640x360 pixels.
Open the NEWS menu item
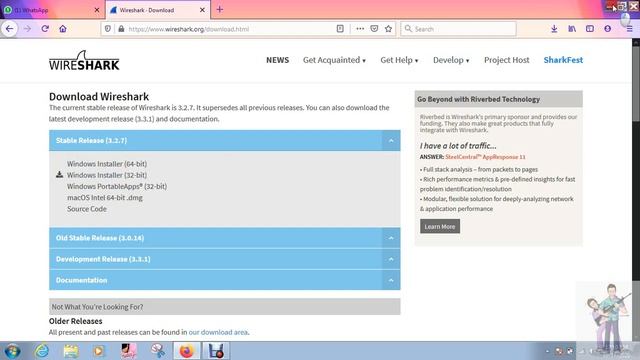coord(278,60)
